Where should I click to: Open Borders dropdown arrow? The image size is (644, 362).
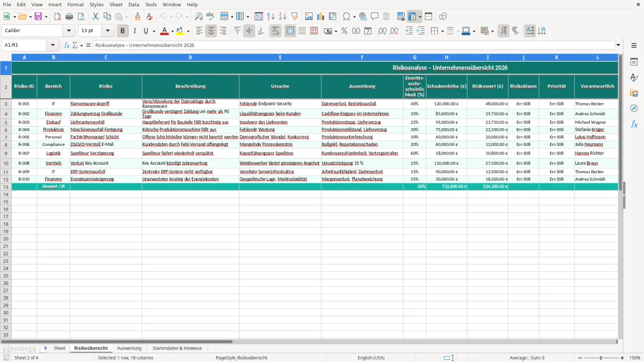(x=442, y=31)
